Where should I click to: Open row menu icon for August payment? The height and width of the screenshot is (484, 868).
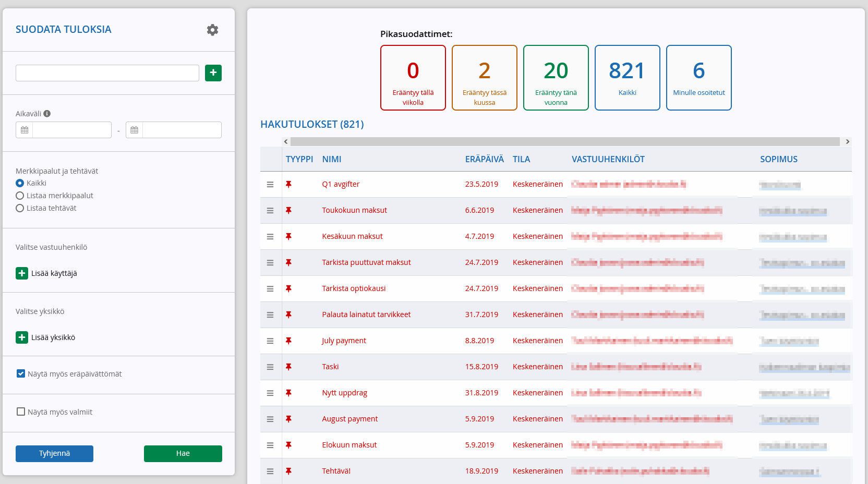click(270, 419)
